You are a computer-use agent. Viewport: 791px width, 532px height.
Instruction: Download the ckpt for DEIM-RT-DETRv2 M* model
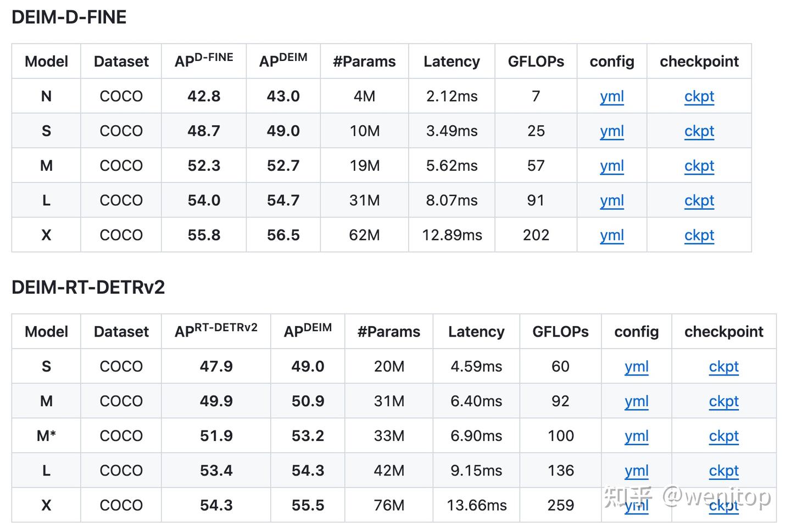pos(724,436)
